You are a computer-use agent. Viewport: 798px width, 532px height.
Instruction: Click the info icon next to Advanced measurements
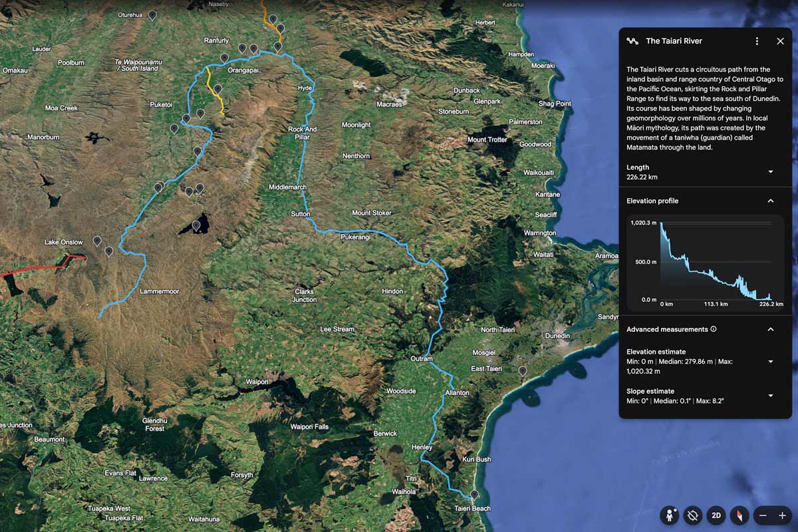click(x=714, y=329)
